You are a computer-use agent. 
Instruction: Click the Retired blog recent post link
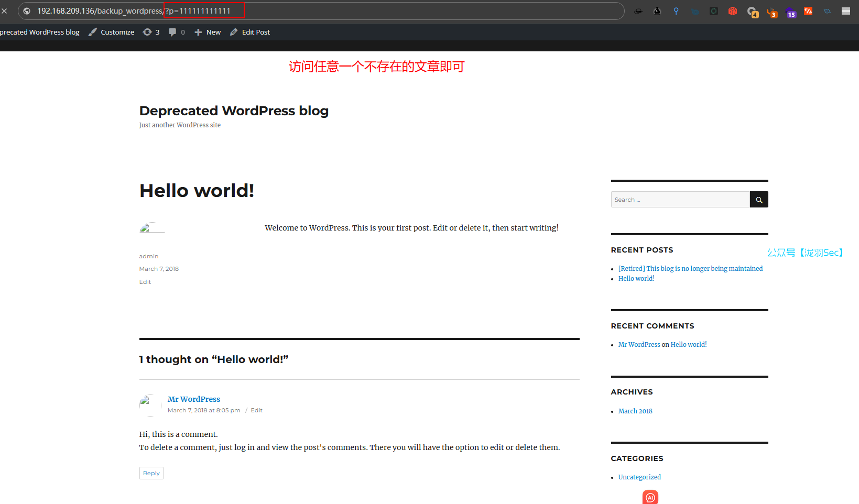pos(690,269)
